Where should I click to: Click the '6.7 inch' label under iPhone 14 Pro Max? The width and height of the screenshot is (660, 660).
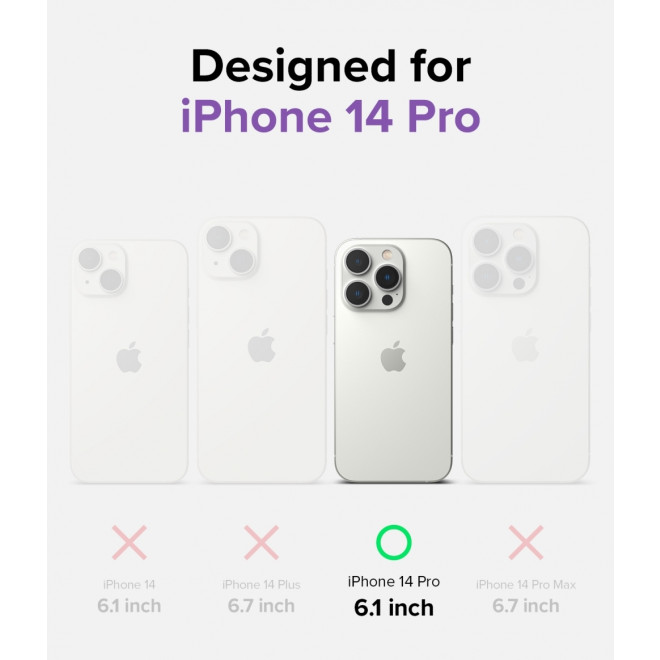tap(526, 606)
